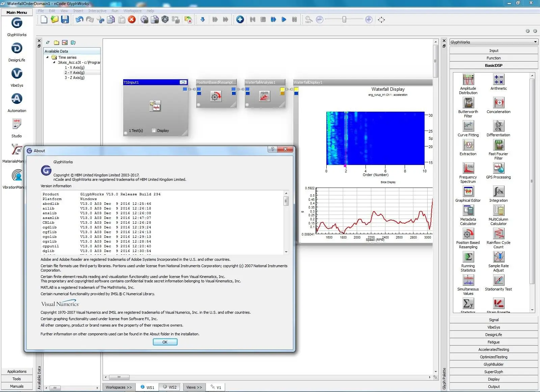Click the zoom out minus icon
Viewport: 540px width, 392px height.
320,20
